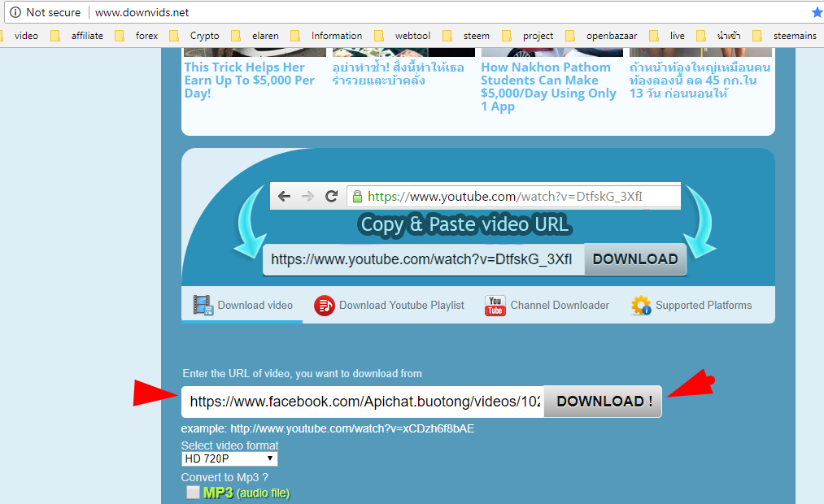Open the Thai ad 'อย่าทำช้า!'
This screenshot has height=504, width=824.
pyautogui.click(x=399, y=74)
